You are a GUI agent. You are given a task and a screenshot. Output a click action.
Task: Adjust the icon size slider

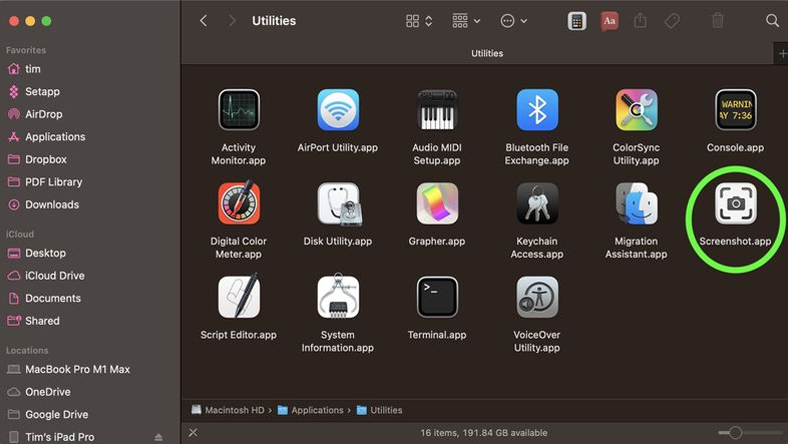[750, 432]
